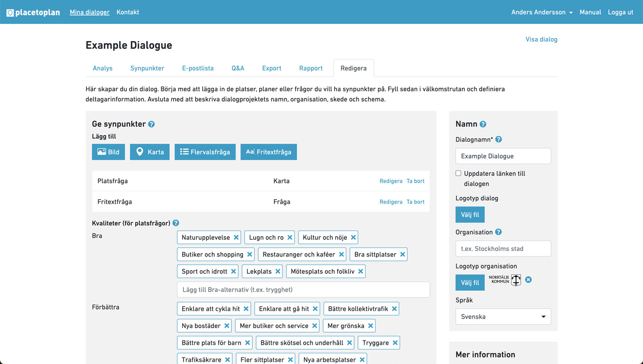This screenshot has height=364, width=643.
Task: Click the help icon beside Organisation label
Action: point(498,232)
